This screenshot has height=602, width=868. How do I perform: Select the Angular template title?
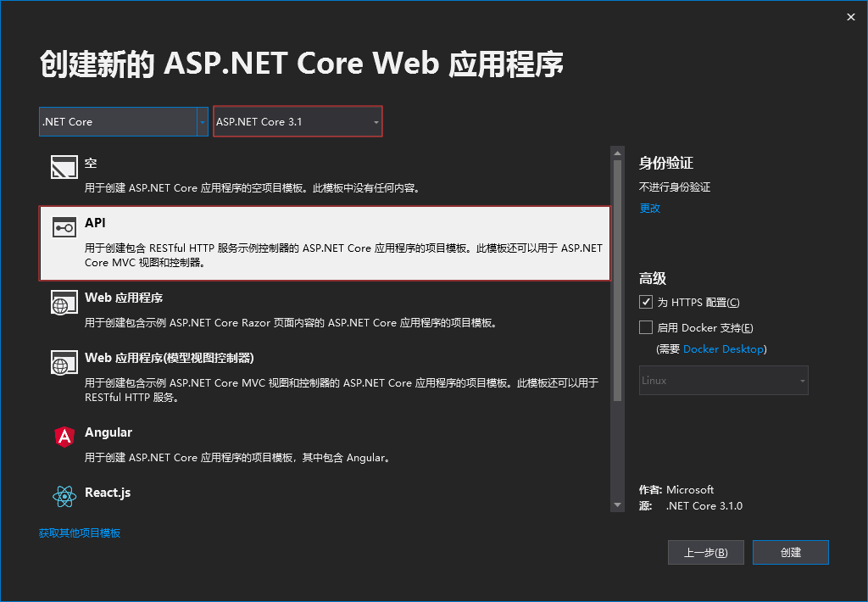tap(108, 432)
